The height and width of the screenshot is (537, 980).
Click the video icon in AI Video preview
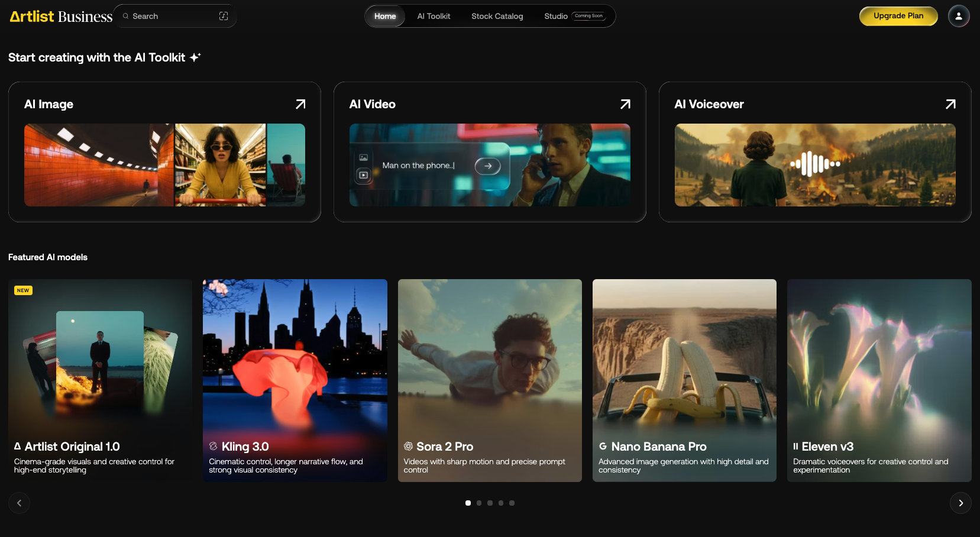363,175
